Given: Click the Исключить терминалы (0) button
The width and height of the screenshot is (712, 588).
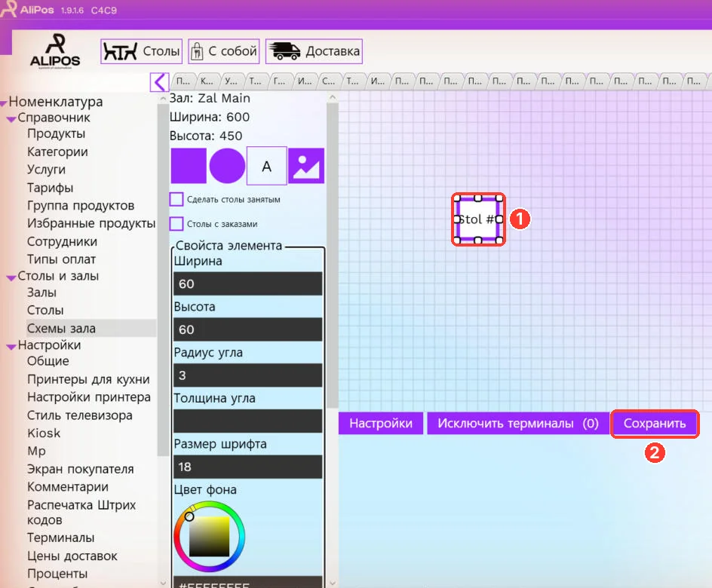Looking at the screenshot, I should [518, 424].
